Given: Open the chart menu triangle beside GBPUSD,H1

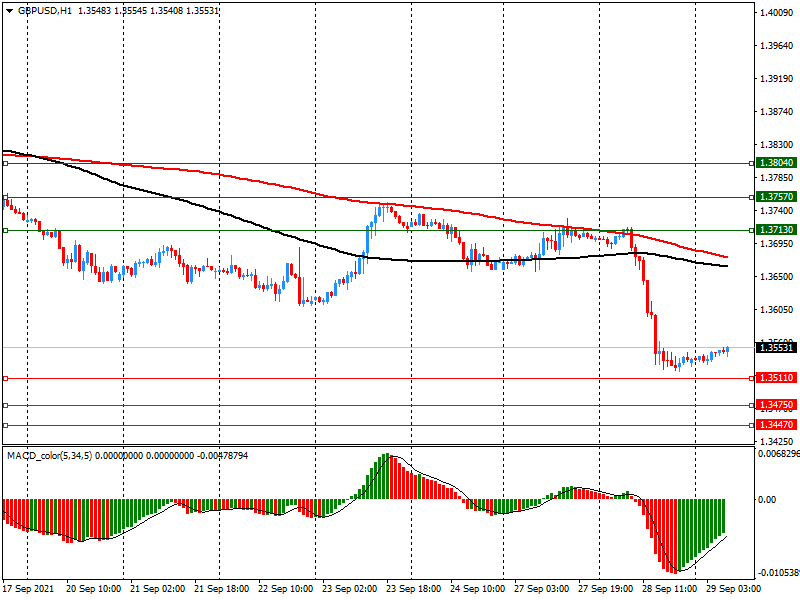Looking at the screenshot, I should point(9,11).
